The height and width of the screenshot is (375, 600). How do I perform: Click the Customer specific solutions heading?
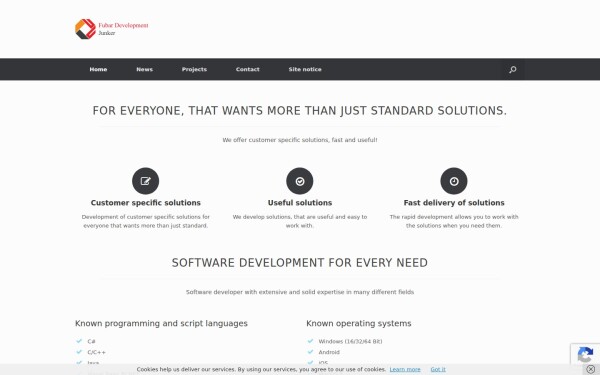point(145,203)
